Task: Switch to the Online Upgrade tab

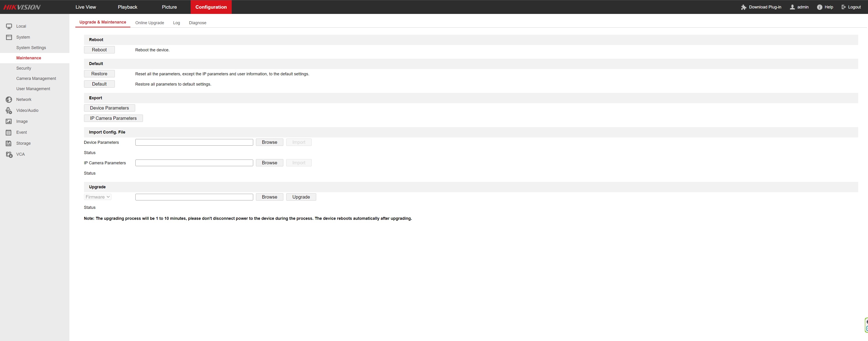Action: pyautogui.click(x=150, y=23)
